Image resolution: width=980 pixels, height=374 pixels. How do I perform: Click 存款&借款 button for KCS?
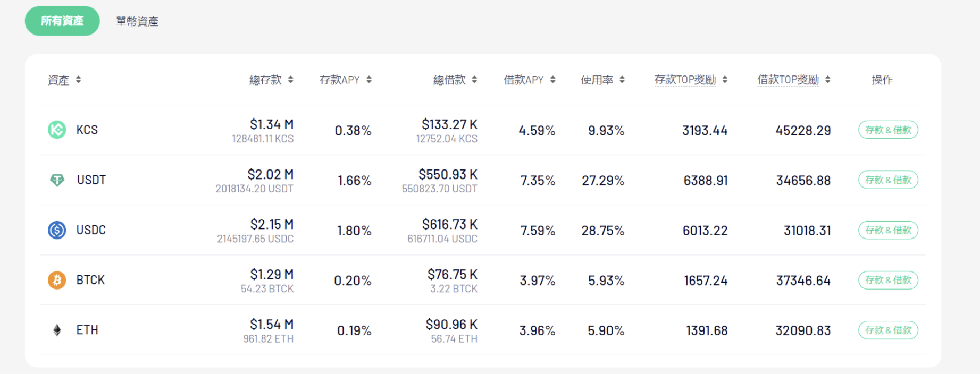pyautogui.click(x=888, y=130)
